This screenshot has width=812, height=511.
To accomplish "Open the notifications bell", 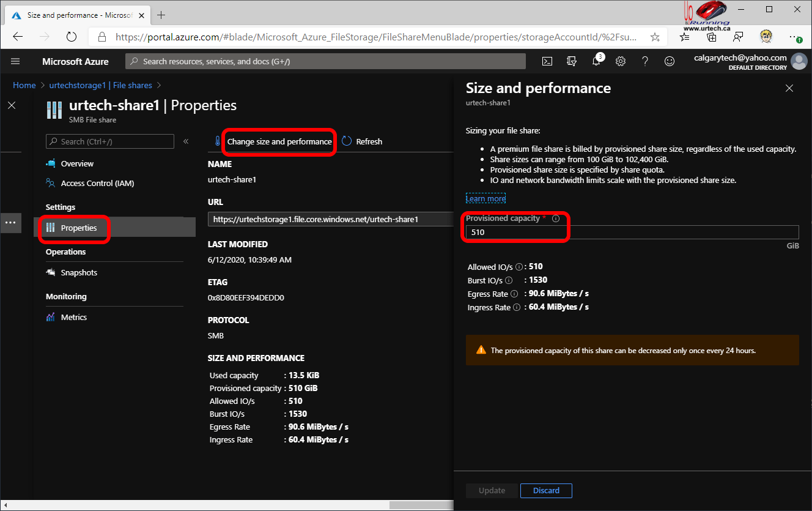I will 596,61.
